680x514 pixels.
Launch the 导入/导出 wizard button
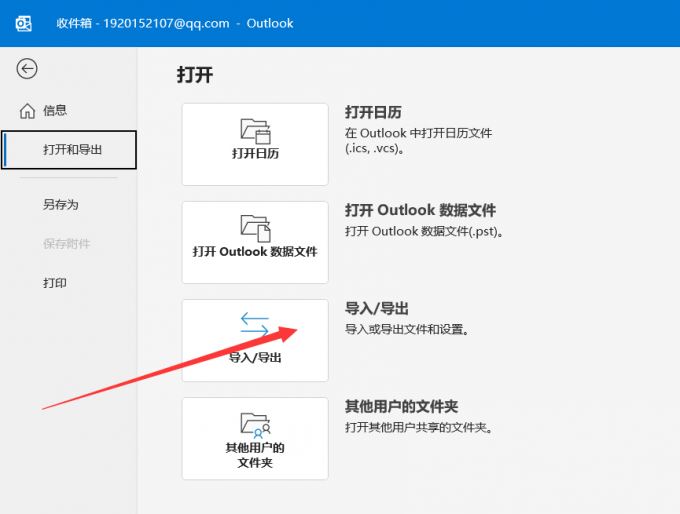(255, 340)
